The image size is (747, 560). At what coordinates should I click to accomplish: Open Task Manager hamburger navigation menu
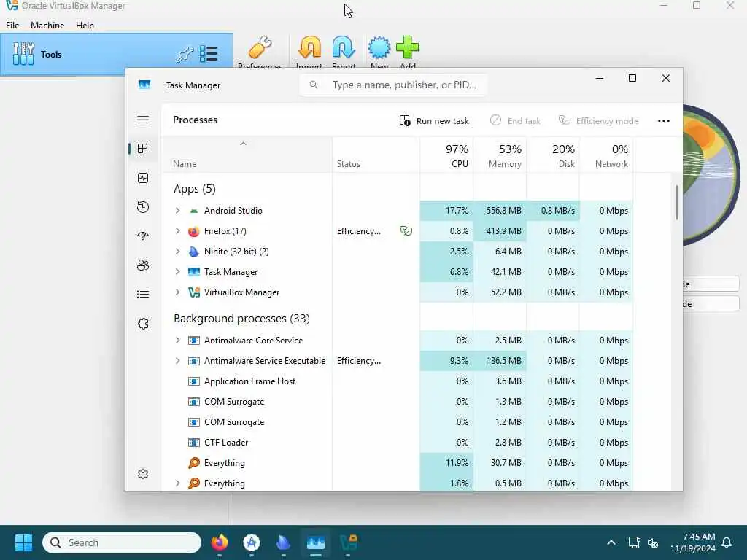click(143, 120)
